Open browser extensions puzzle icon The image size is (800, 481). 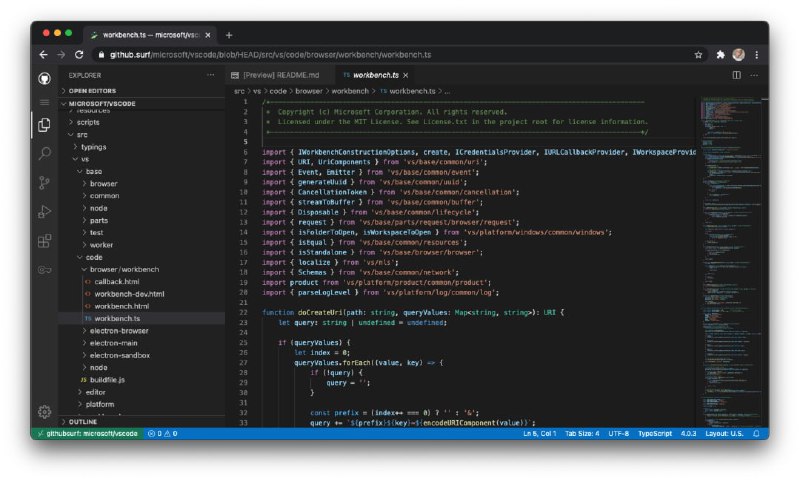pyautogui.click(x=720, y=55)
